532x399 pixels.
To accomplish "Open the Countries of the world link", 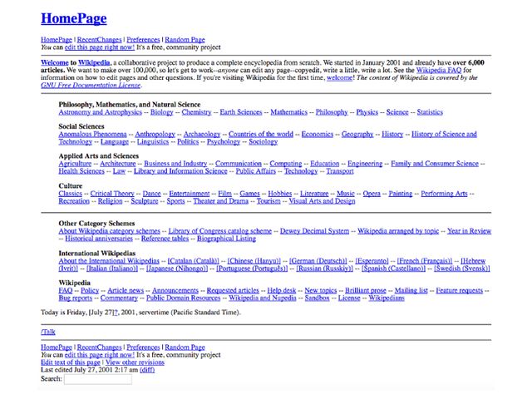I will pos(261,134).
